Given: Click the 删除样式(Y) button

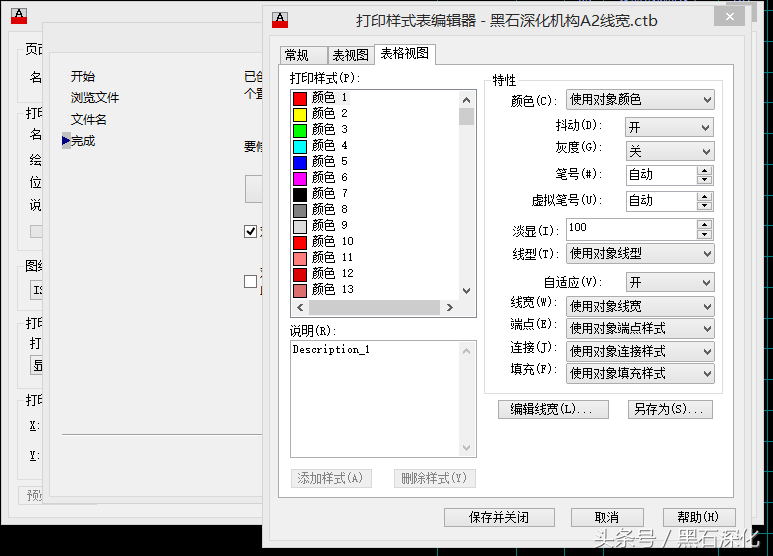Looking at the screenshot, I should (x=434, y=478).
